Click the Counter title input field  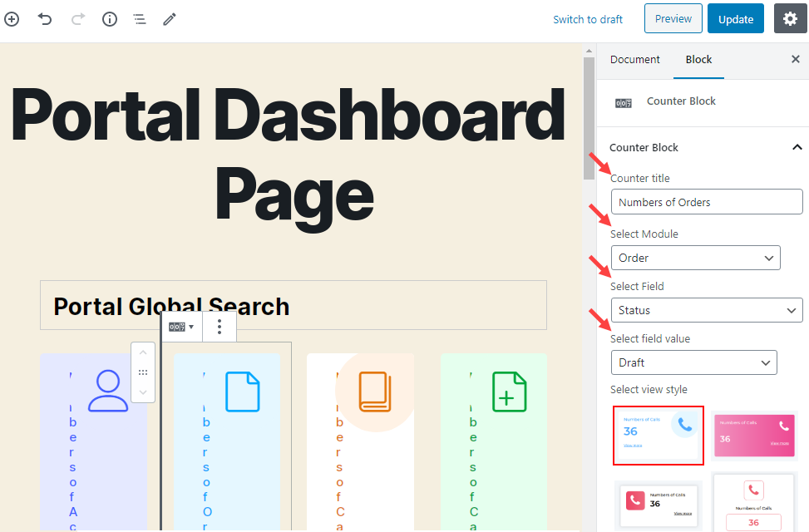(x=706, y=202)
